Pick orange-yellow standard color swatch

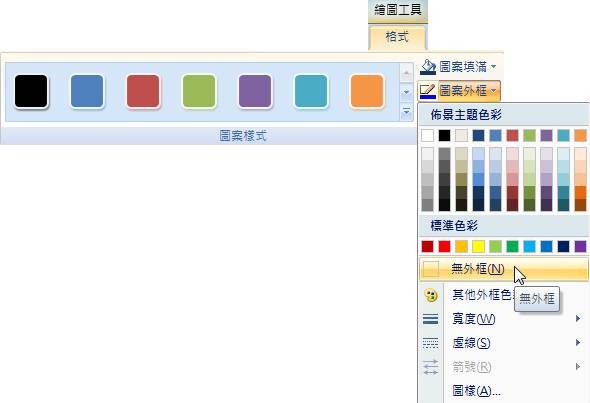point(461,246)
